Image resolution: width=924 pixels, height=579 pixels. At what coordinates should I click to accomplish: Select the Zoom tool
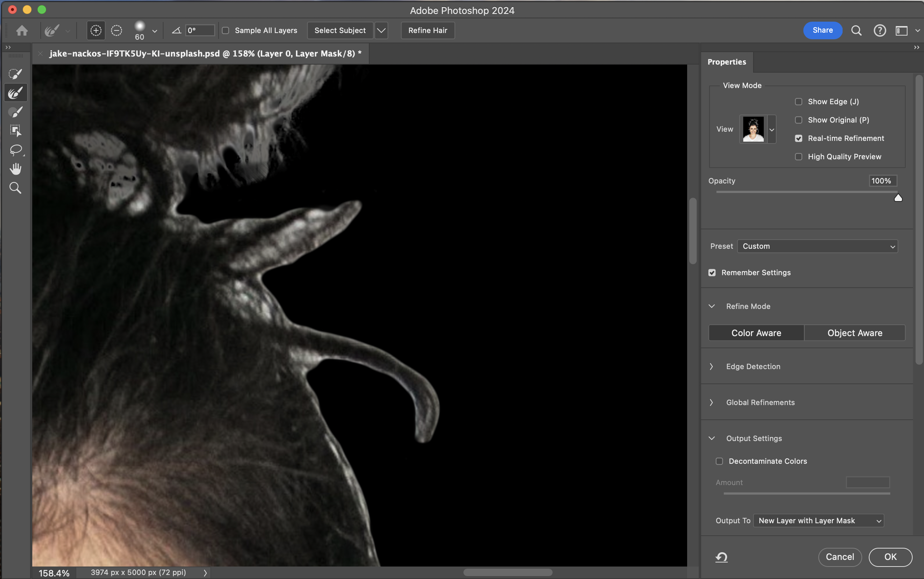[x=15, y=187]
